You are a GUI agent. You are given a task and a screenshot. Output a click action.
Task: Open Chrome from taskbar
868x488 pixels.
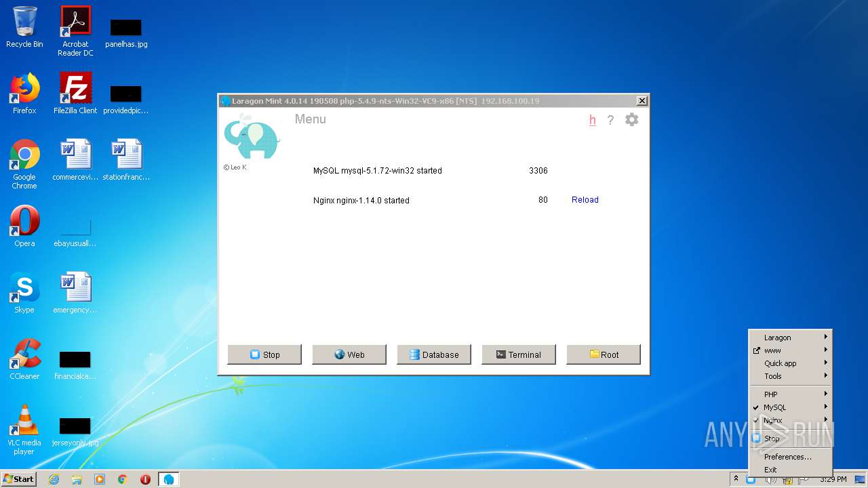(x=123, y=479)
